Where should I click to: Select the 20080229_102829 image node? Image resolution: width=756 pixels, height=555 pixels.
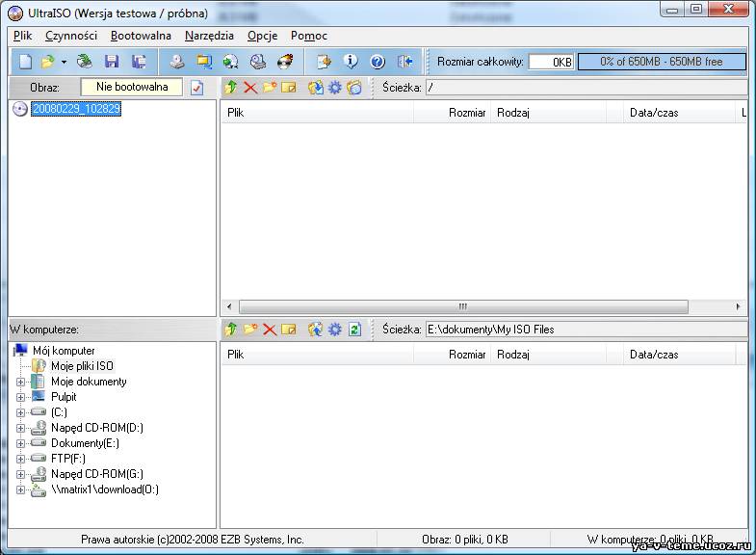coord(76,109)
